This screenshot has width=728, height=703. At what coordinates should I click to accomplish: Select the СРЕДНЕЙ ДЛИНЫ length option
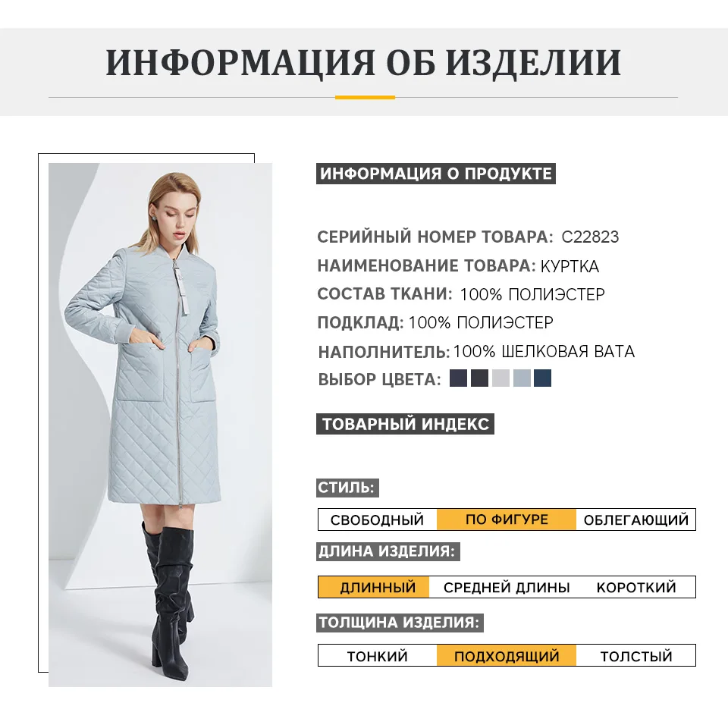click(x=507, y=588)
